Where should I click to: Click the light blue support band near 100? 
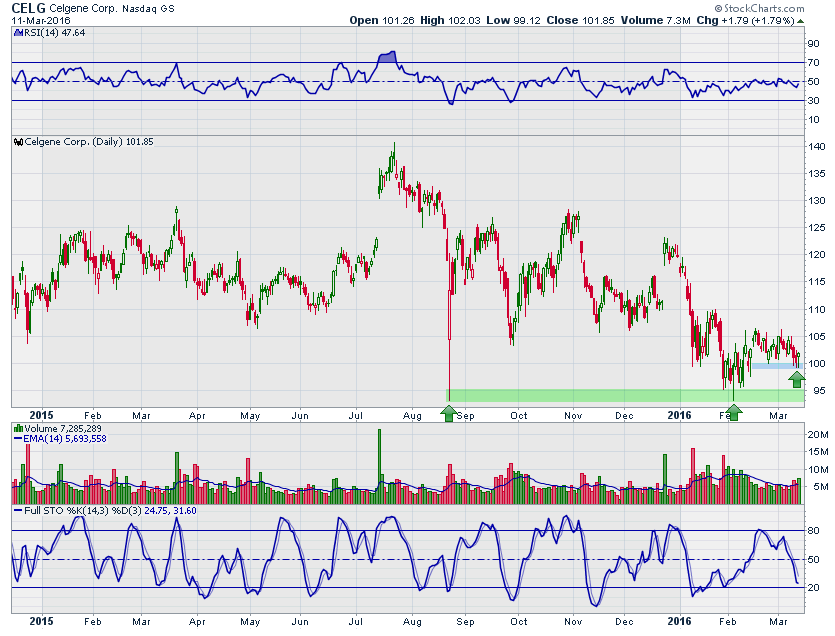click(776, 366)
